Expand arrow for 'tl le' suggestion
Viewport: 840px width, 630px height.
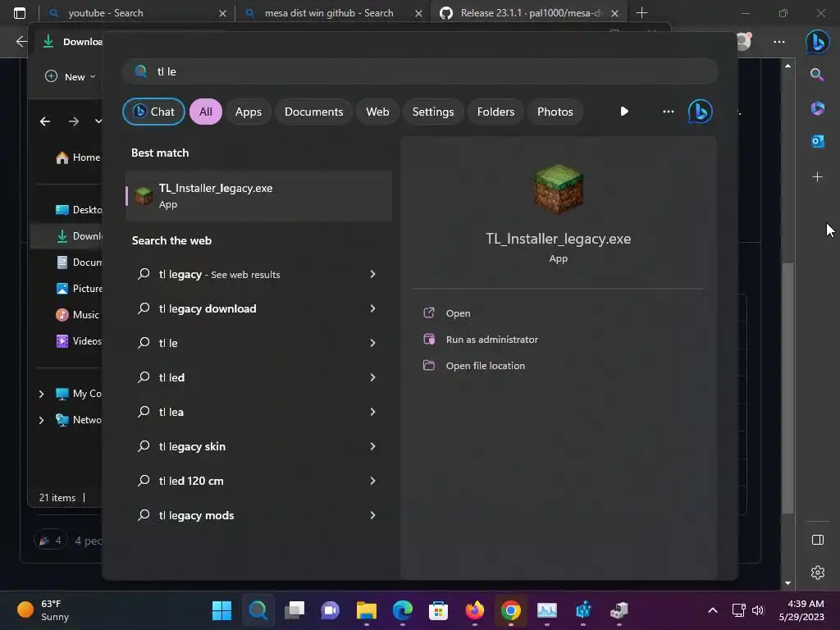[x=373, y=343]
